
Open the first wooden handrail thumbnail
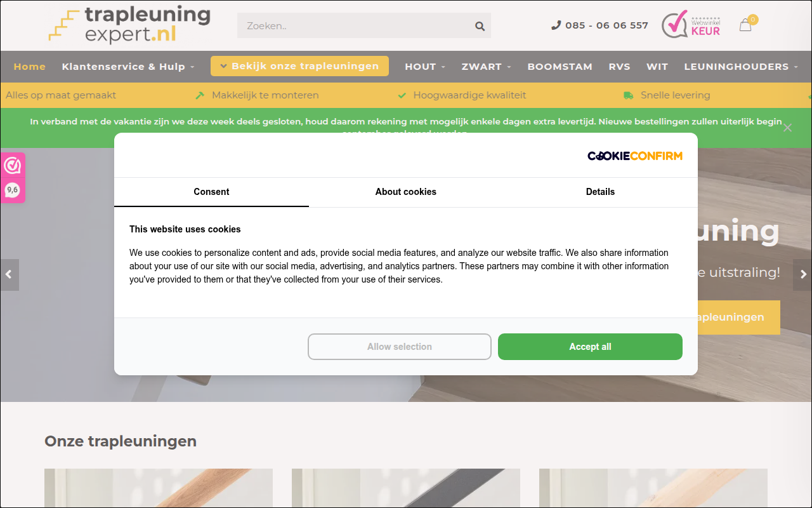(x=159, y=488)
